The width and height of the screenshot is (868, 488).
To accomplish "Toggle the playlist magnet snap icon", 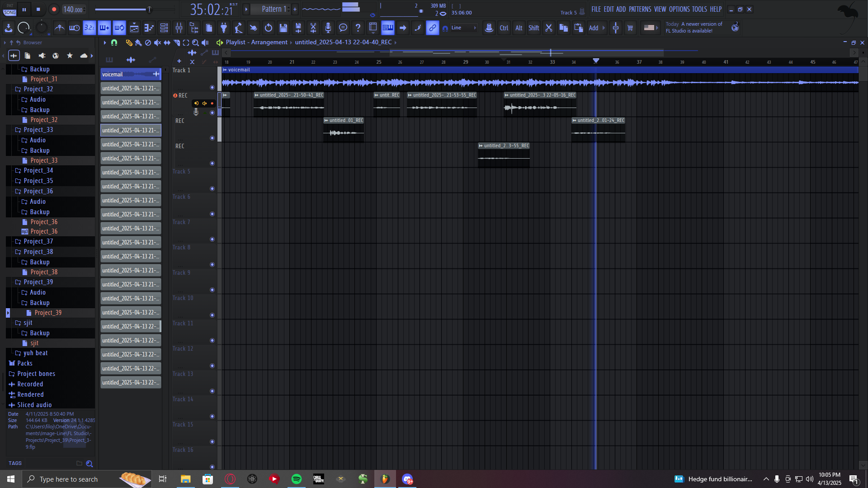I will pyautogui.click(x=114, y=42).
